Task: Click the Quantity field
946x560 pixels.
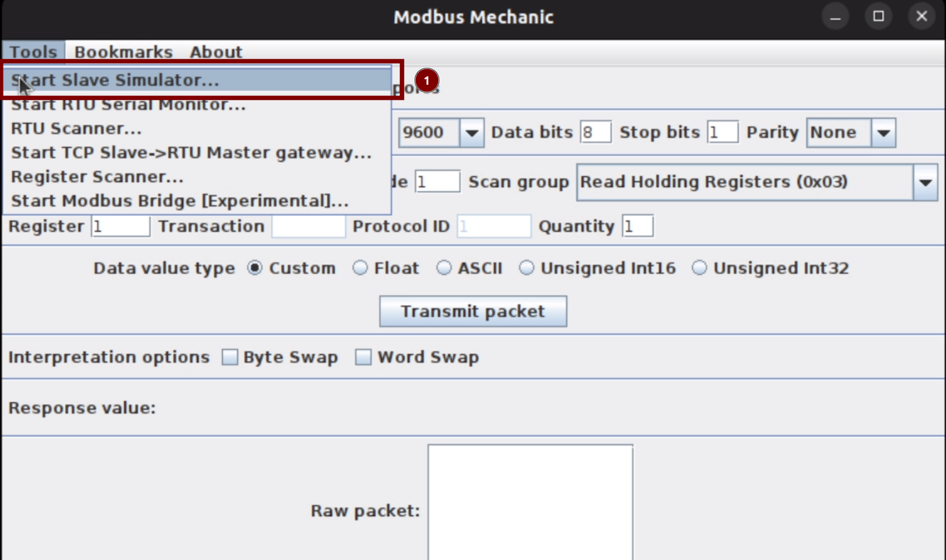Action: 638,226
